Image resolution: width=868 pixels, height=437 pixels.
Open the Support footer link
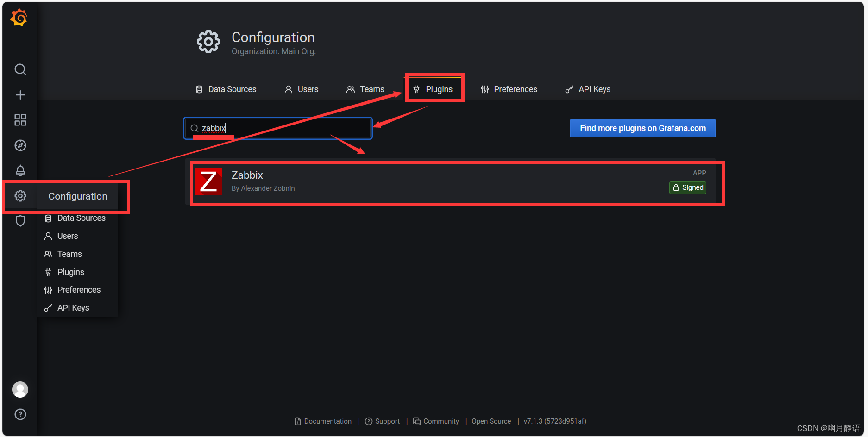coord(382,421)
